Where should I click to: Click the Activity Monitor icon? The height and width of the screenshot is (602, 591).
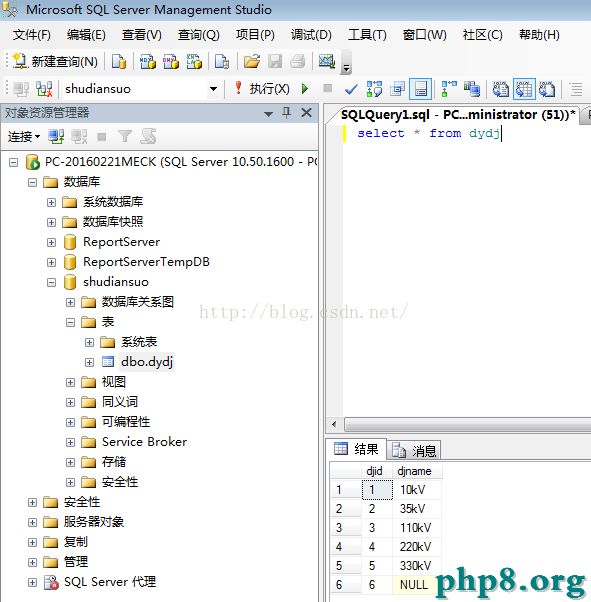pyautogui.click(x=327, y=61)
